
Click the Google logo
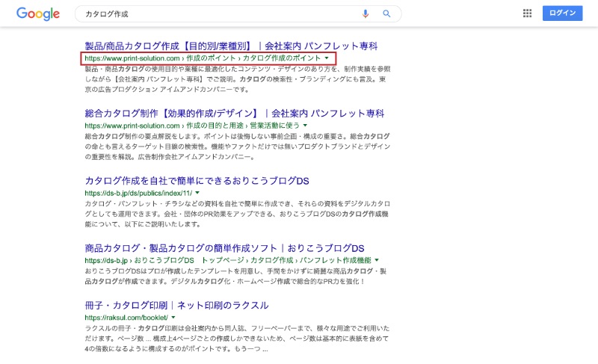(x=38, y=13)
